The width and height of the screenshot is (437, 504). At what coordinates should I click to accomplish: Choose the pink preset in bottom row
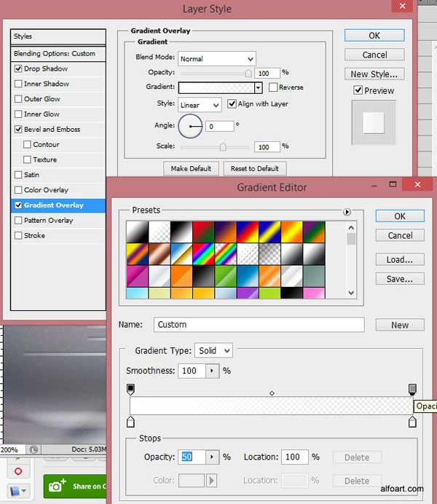coord(314,293)
